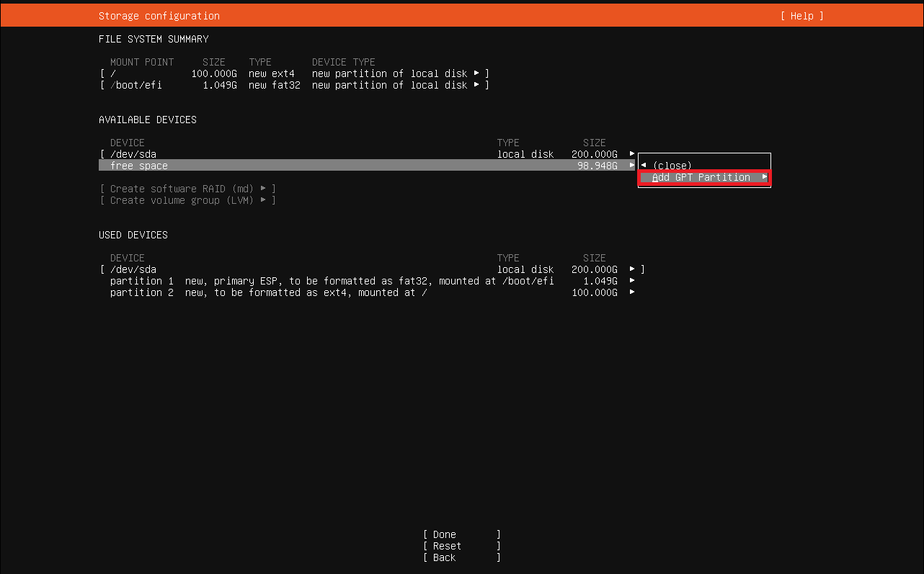The height and width of the screenshot is (574, 924).
Task: Expand arrow on free space 98.948G row
Action: 632,166
